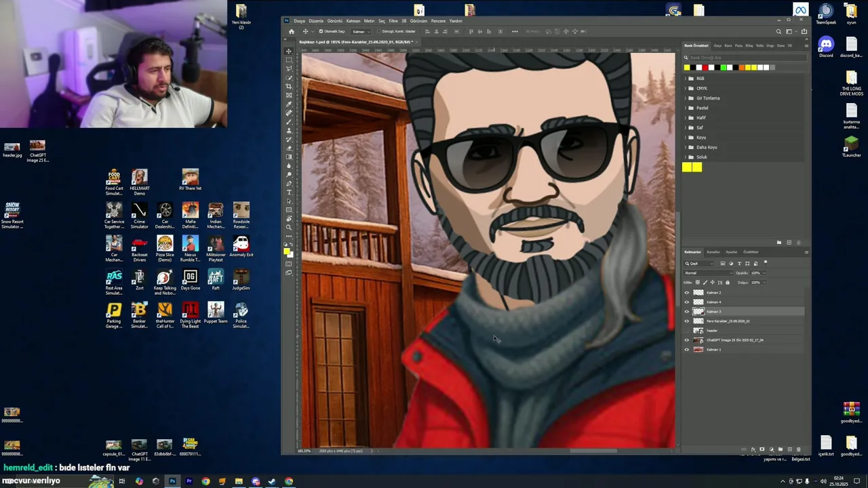Image resolution: width=868 pixels, height=488 pixels.
Task: Click the align left edges icon
Action: (428, 31)
